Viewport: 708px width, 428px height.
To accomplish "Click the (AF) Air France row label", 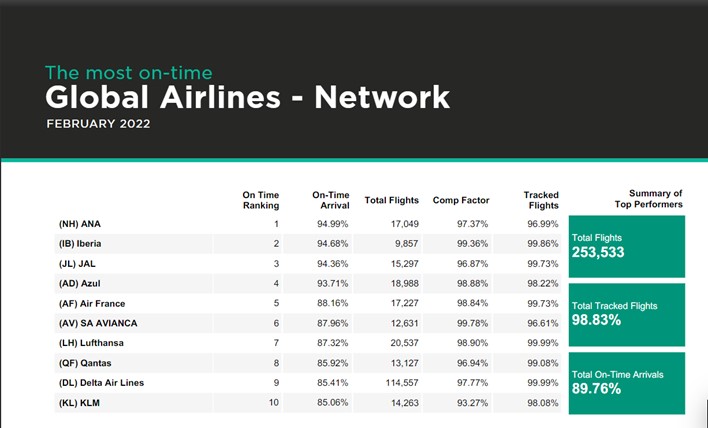I will tap(92, 303).
